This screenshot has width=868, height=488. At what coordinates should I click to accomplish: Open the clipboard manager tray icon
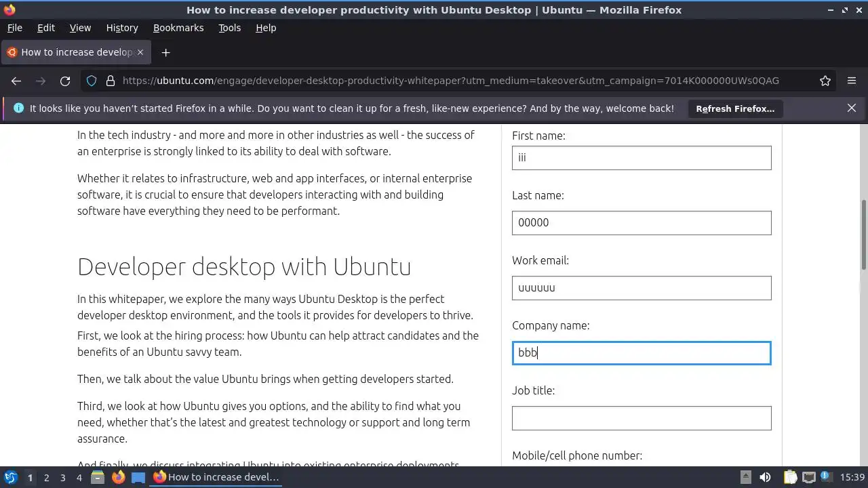[x=790, y=477]
